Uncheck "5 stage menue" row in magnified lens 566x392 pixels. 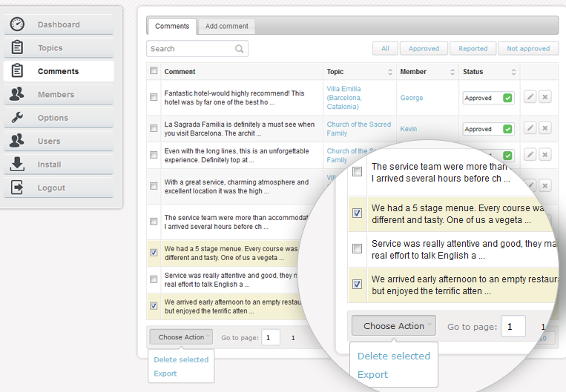pos(357,213)
